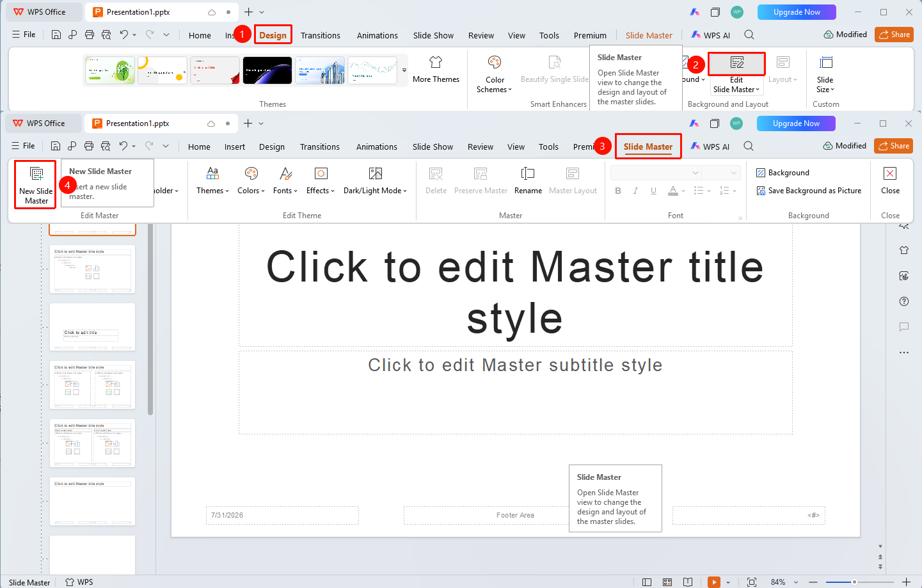Click comment bubble icon in right sidebar
The height and width of the screenshot is (588, 922).
pyautogui.click(x=904, y=327)
